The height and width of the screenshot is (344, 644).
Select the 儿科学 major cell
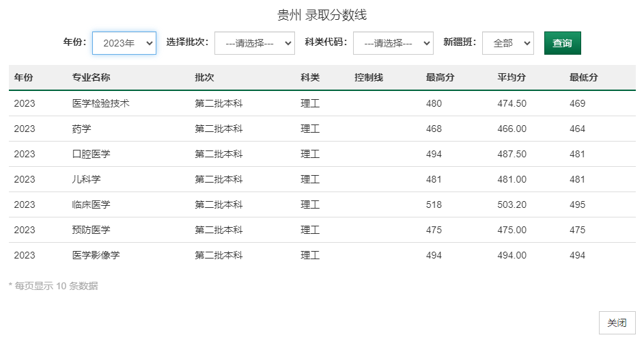tap(86, 179)
